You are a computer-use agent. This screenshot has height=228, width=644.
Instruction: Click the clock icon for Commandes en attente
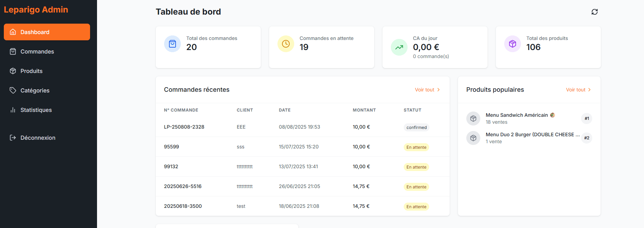click(286, 44)
